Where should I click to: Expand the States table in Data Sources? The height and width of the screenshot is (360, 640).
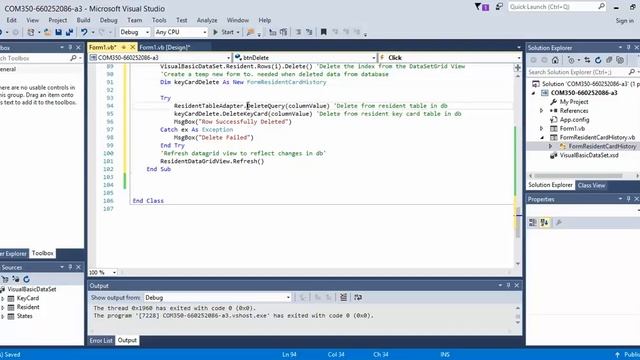(x=2, y=316)
